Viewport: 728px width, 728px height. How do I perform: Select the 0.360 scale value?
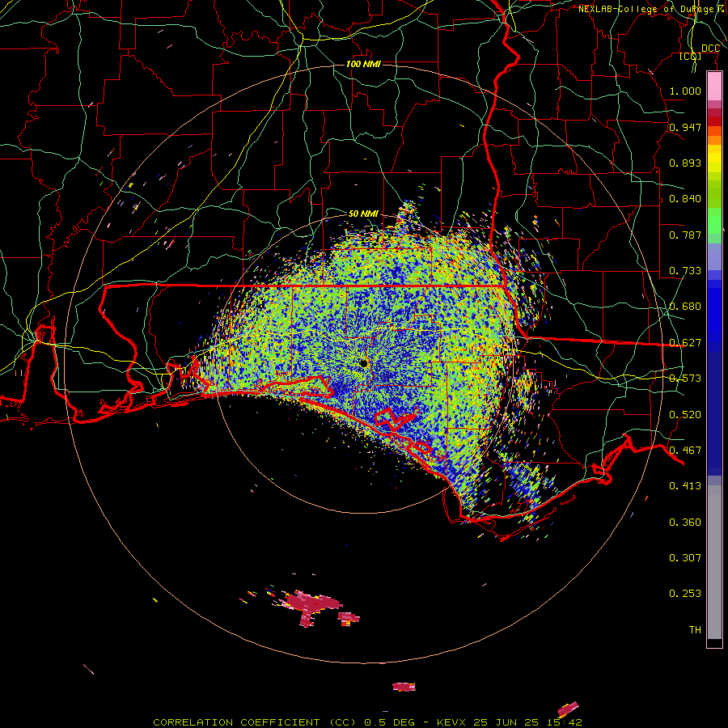click(x=685, y=523)
